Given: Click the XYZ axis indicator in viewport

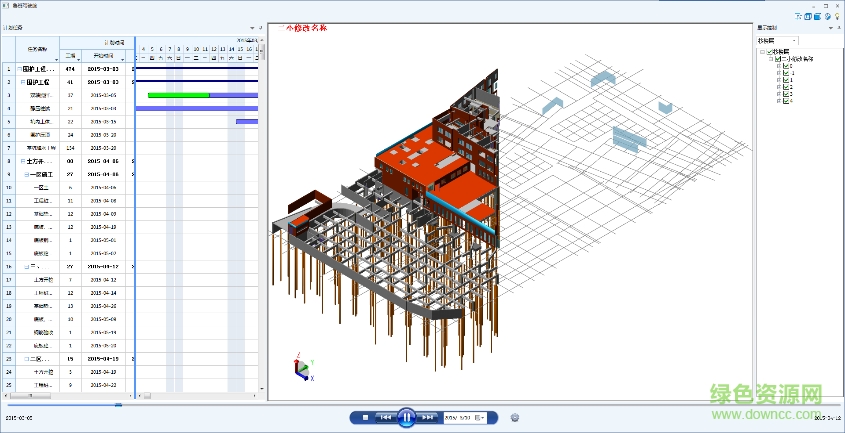Looking at the screenshot, I should [302, 368].
